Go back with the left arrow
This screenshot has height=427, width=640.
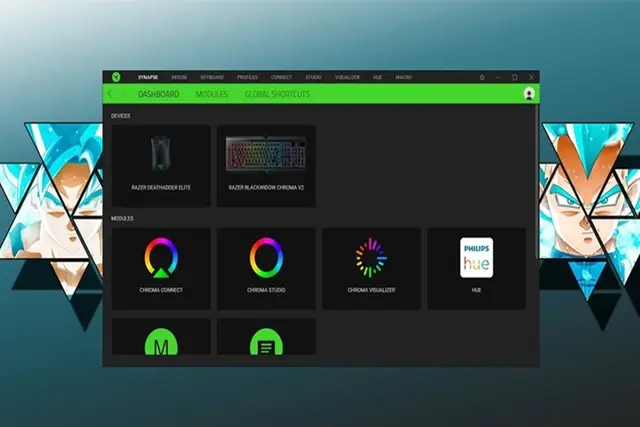(110, 94)
